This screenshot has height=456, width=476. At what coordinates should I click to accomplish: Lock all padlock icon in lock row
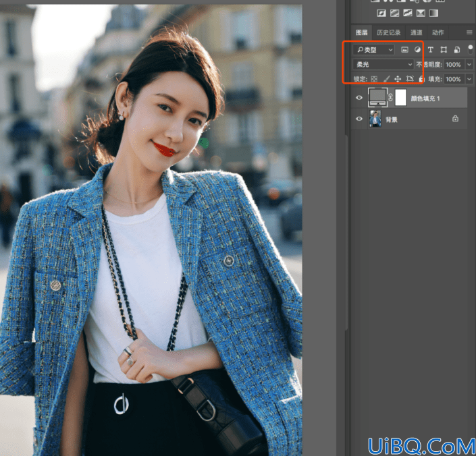click(x=421, y=79)
